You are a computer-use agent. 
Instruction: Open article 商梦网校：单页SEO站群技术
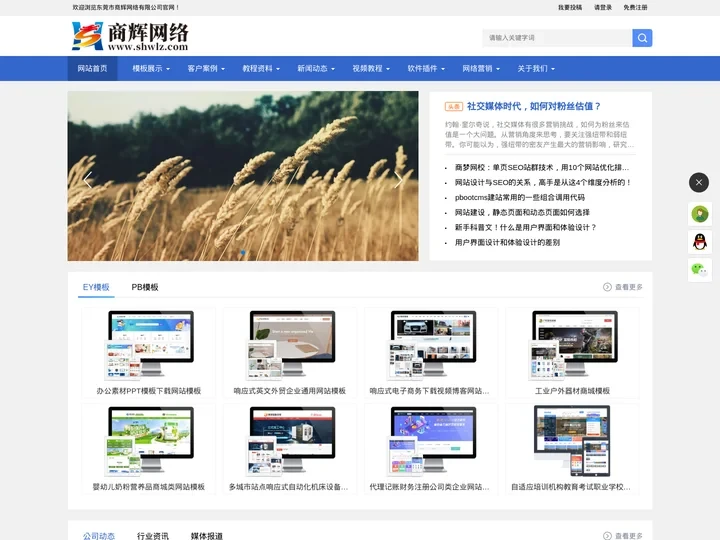tap(542, 167)
